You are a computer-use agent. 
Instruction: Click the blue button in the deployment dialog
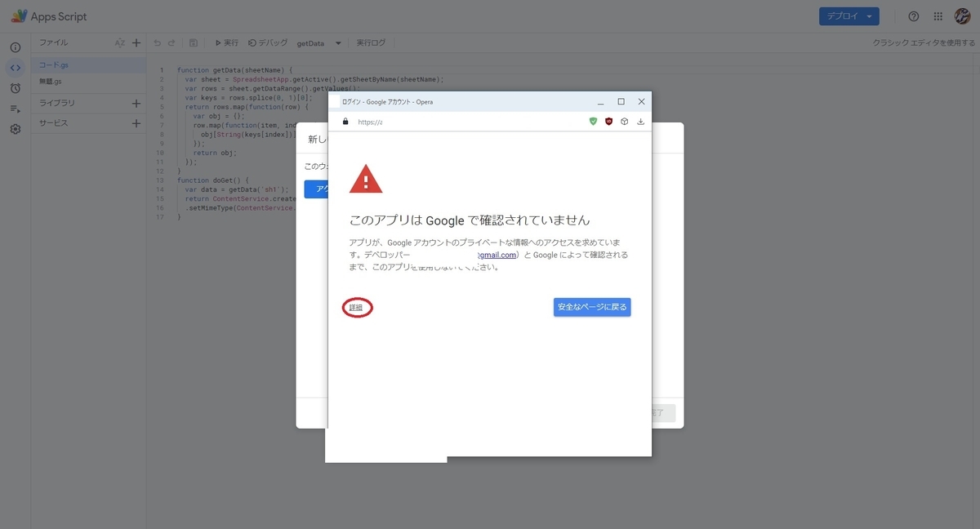pyautogui.click(x=316, y=189)
